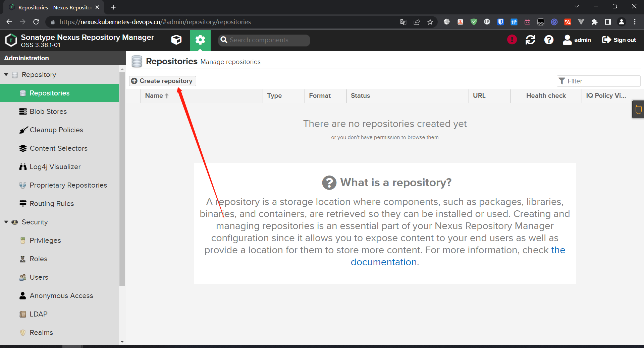
Task: Sort by the Type column header
Action: (x=284, y=96)
